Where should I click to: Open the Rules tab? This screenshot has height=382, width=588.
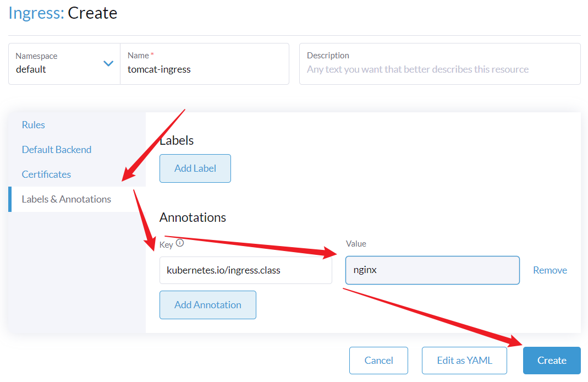pos(34,125)
